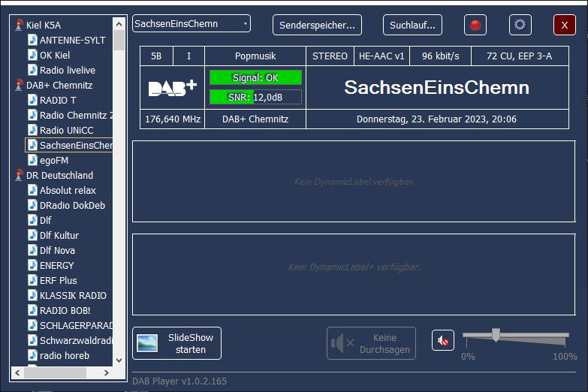
Task: Click the SlideShow picture icon
Action: [x=147, y=343]
